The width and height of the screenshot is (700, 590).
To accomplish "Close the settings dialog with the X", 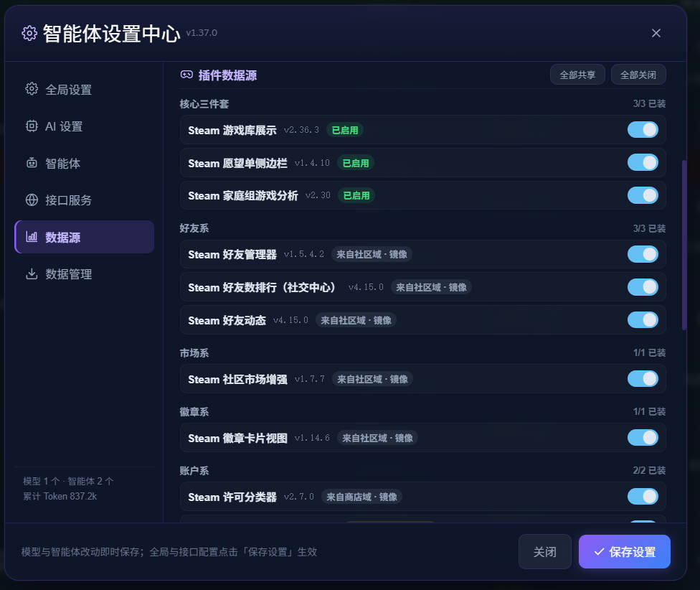I will coord(656,33).
